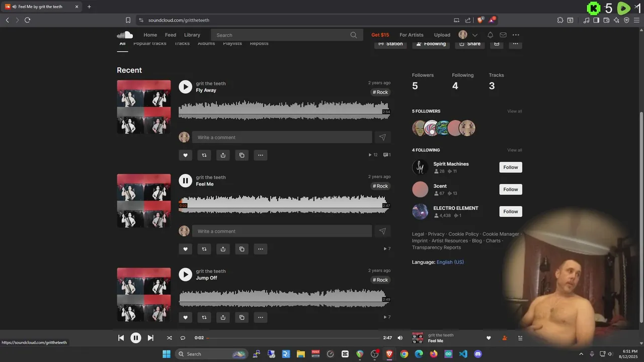Toggle shuffle in the player bar

coord(169,338)
